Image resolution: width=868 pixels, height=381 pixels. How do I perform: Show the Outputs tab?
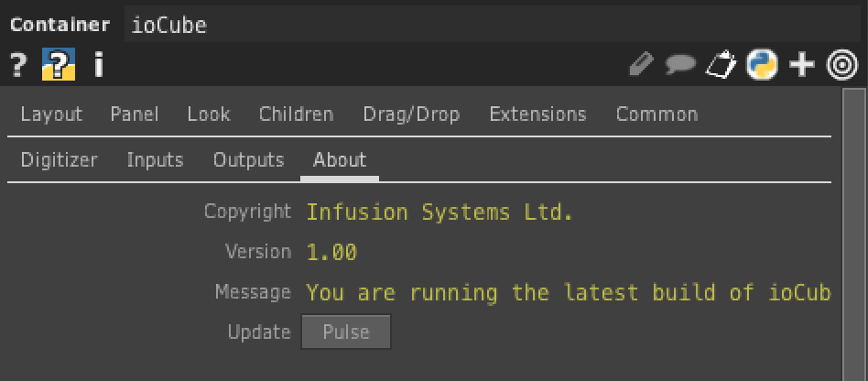click(x=248, y=160)
